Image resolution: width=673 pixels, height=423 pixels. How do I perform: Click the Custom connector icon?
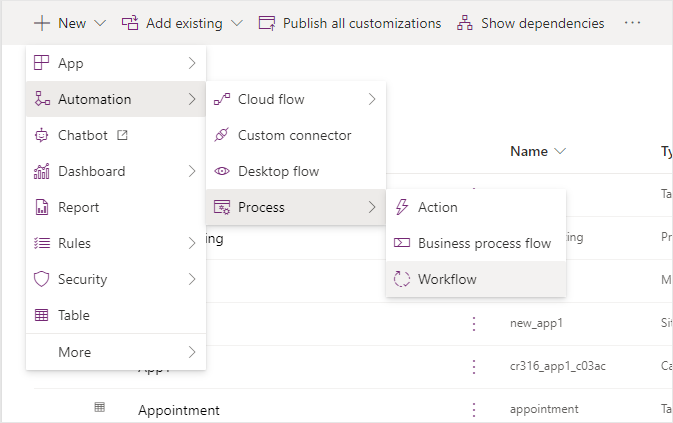[x=222, y=135]
